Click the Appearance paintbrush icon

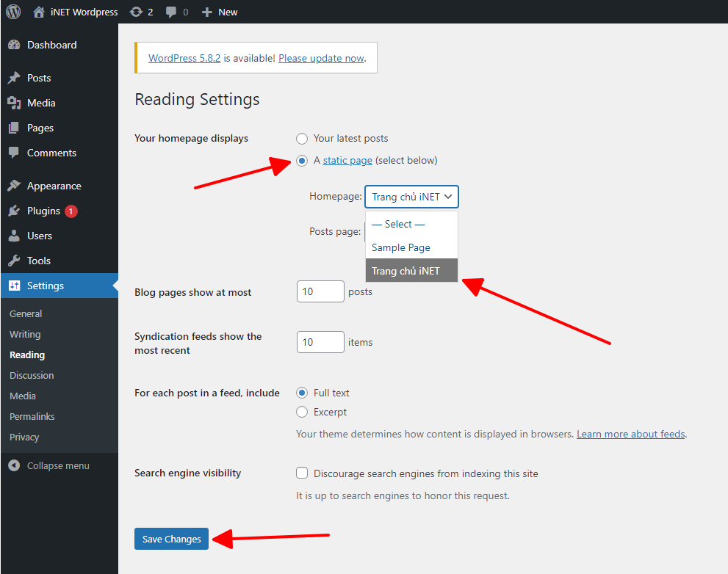pos(15,186)
